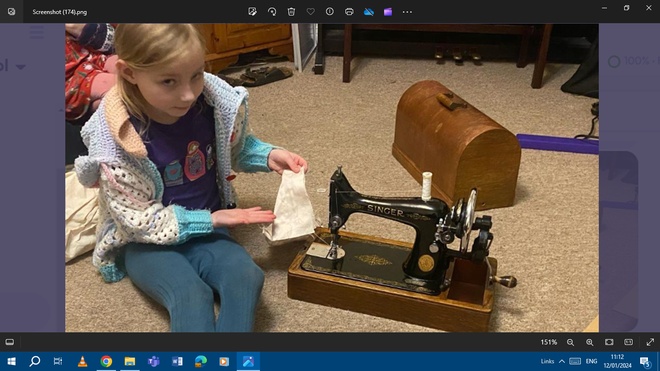The width and height of the screenshot is (660, 371).
Task: Open the ENG language input selector
Action: 591,361
